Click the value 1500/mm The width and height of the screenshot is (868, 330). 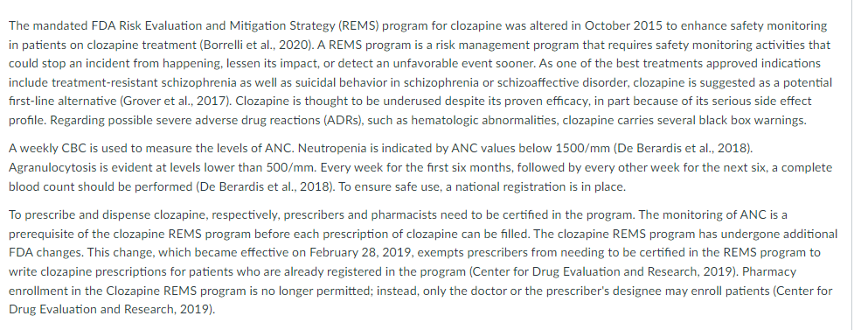[583, 149]
